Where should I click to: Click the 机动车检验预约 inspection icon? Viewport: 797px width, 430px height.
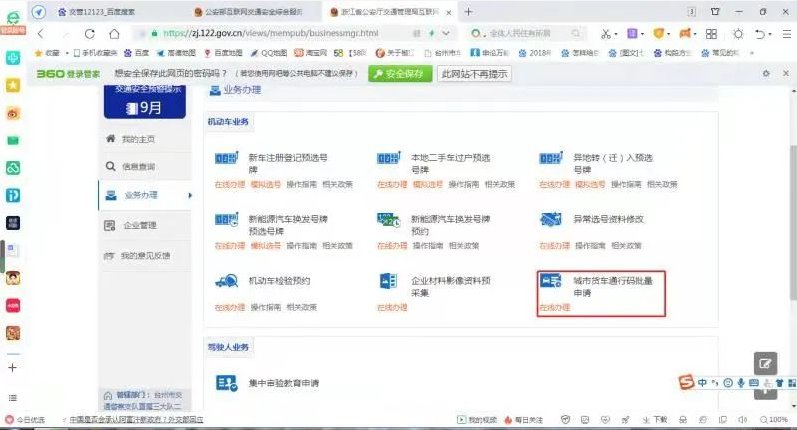pos(225,282)
